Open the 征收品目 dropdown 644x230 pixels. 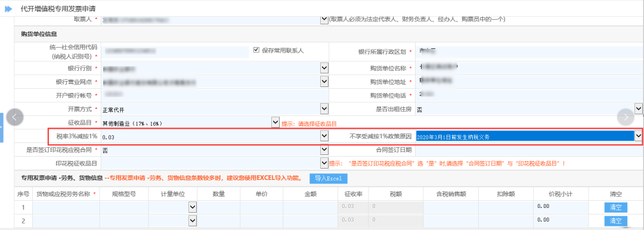point(276,122)
